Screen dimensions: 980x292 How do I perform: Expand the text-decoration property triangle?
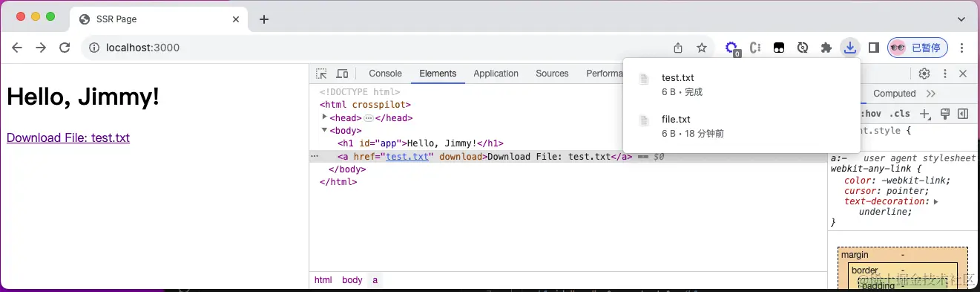[935, 201]
